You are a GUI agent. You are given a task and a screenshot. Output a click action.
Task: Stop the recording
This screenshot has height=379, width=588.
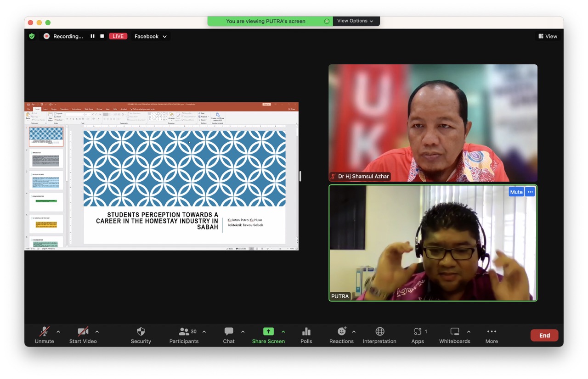pyautogui.click(x=102, y=36)
